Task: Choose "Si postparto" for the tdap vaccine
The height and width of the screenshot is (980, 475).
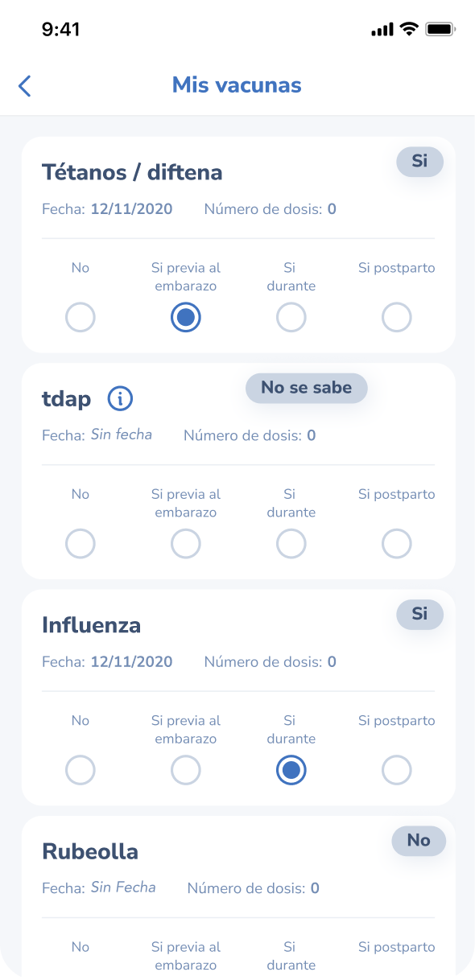Action: tap(396, 543)
